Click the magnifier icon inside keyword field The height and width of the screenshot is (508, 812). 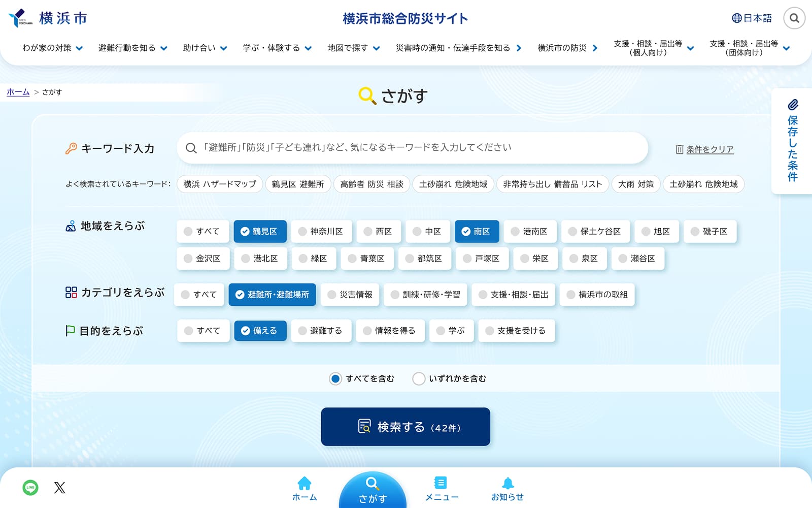click(191, 148)
